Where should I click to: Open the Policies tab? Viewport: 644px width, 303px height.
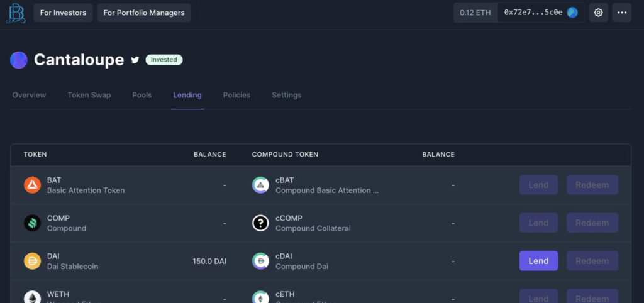pyautogui.click(x=236, y=96)
